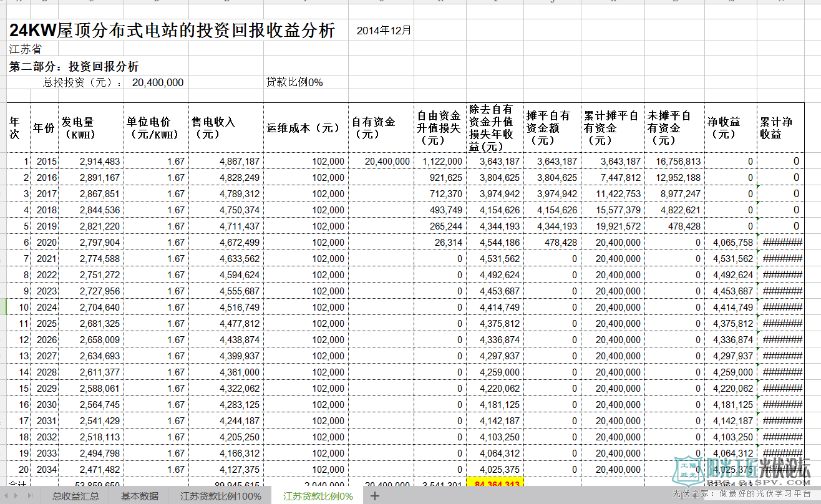The image size is (821, 504).
Task: Select the title cell 24KW屋顶分布式电站的投资回报收益分析
Action: [x=172, y=31]
